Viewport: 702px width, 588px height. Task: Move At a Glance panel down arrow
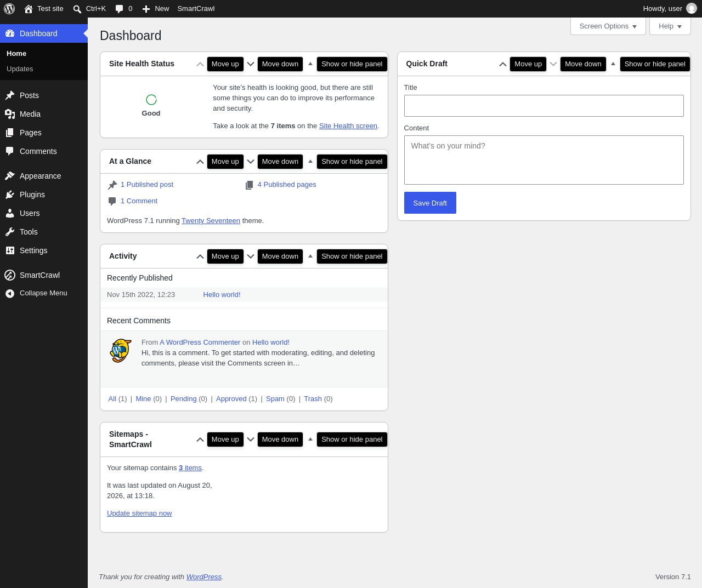(x=251, y=162)
